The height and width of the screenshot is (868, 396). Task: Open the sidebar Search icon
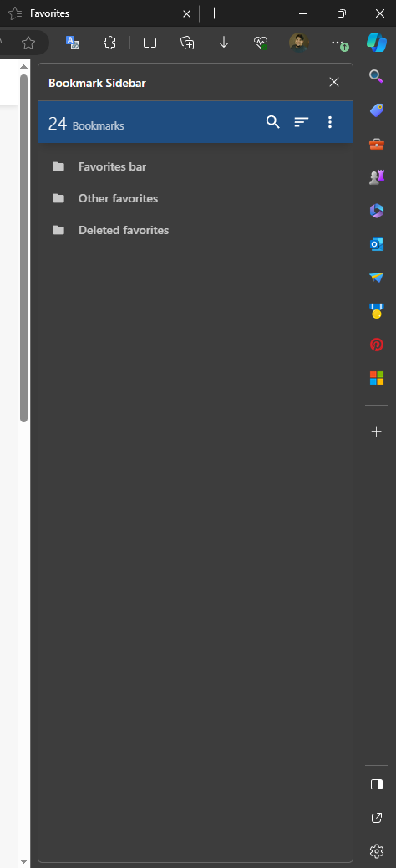pos(377,76)
